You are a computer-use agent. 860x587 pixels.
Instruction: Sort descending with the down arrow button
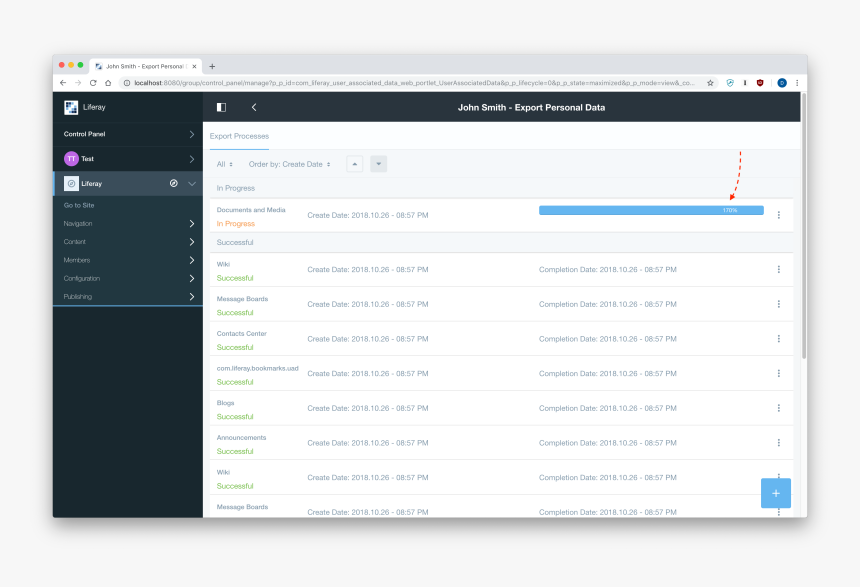tap(378, 164)
